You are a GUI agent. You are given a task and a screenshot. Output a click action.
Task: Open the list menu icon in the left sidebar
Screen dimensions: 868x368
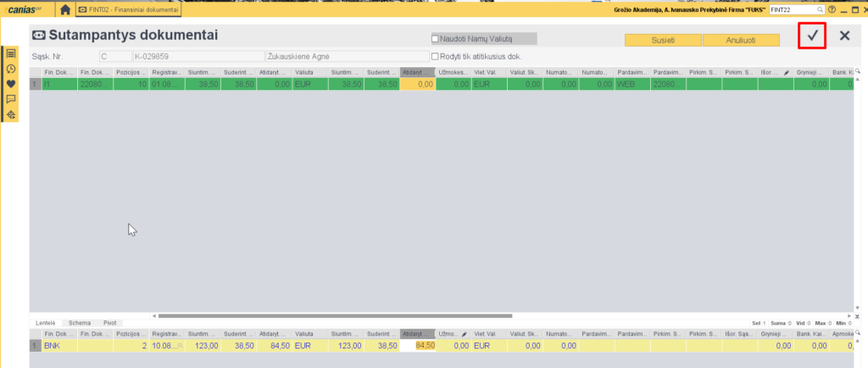click(x=11, y=54)
